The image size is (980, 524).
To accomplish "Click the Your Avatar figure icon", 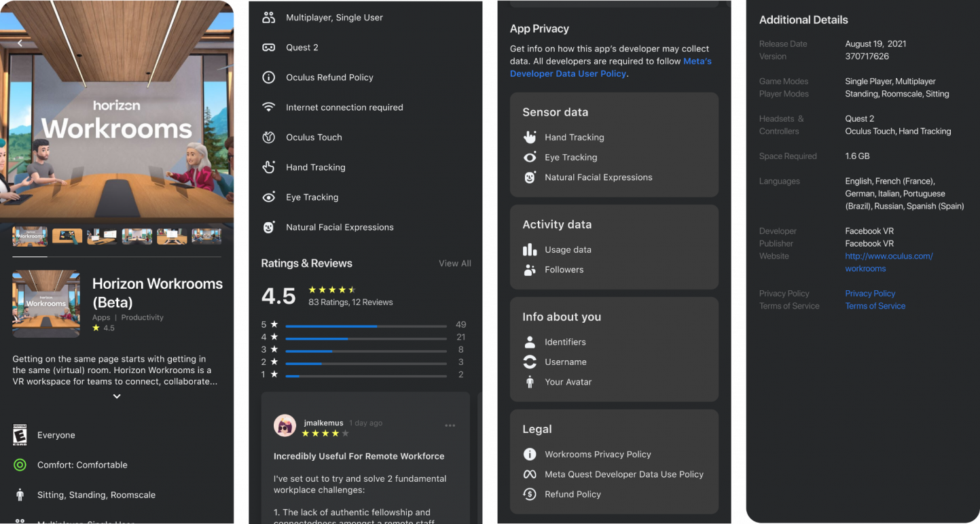I will pyautogui.click(x=530, y=382).
